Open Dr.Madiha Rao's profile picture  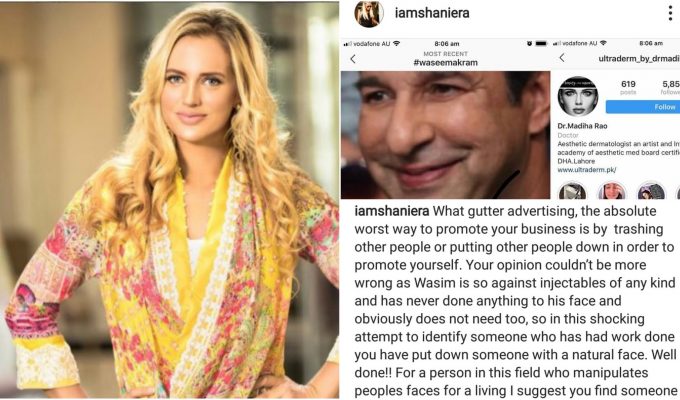point(578,96)
